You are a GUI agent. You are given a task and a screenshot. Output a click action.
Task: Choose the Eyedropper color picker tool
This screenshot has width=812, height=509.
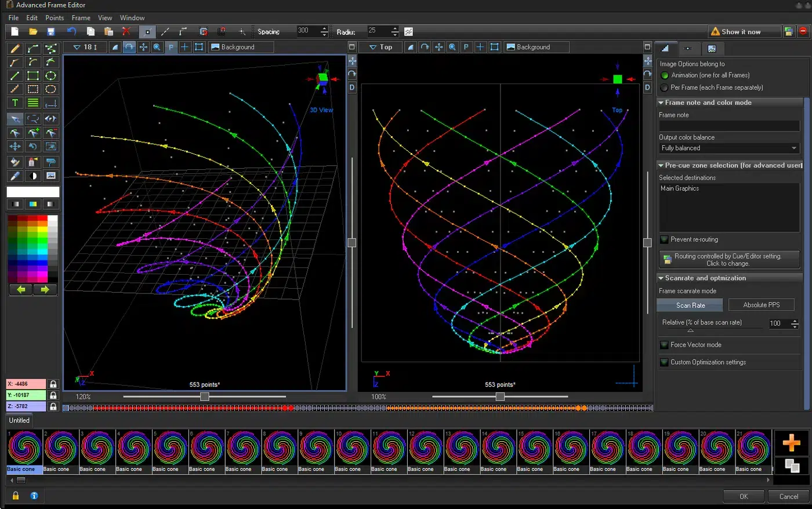click(15, 176)
